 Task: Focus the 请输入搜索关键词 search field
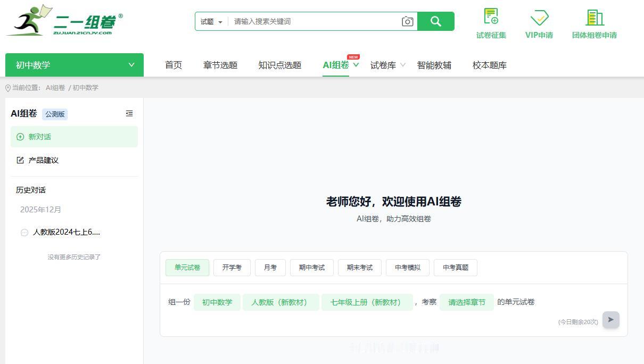[x=314, y=21]
